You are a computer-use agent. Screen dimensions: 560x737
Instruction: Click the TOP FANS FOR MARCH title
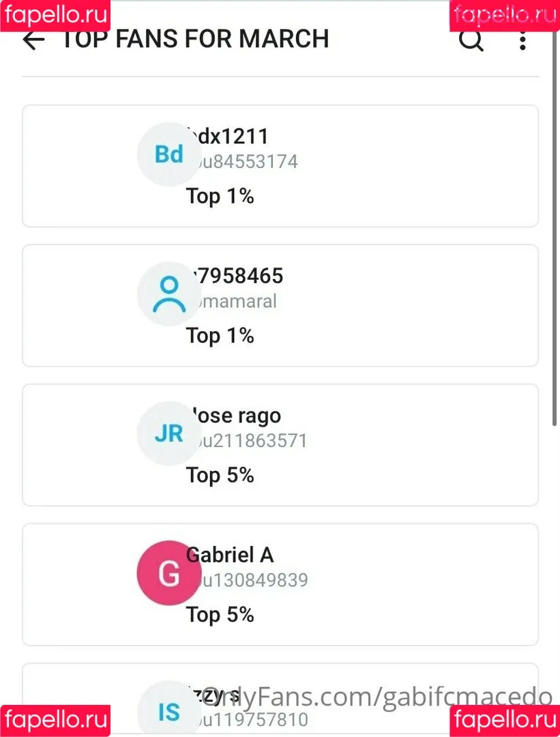point(196,39)
